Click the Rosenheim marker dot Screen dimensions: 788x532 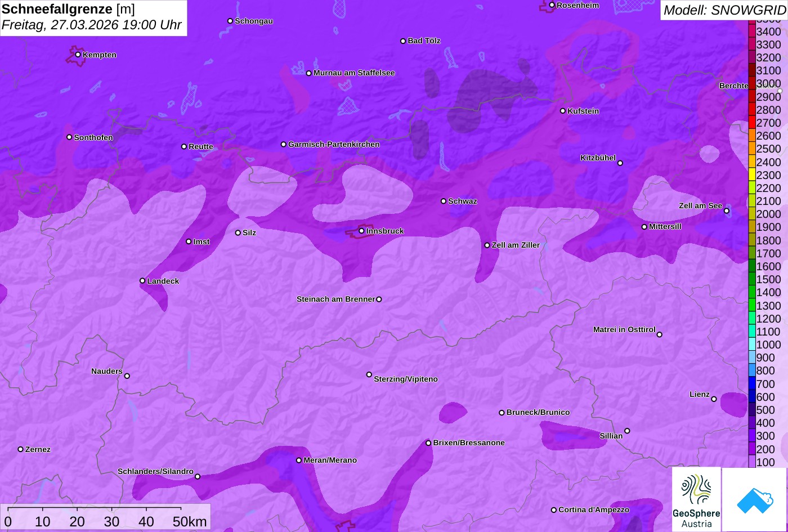pyautogui.click(x=552, y=5)
